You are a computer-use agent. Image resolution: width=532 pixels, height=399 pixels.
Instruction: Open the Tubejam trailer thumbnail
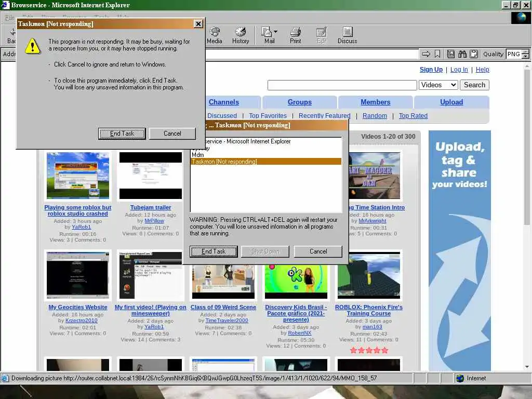point(150,176)
